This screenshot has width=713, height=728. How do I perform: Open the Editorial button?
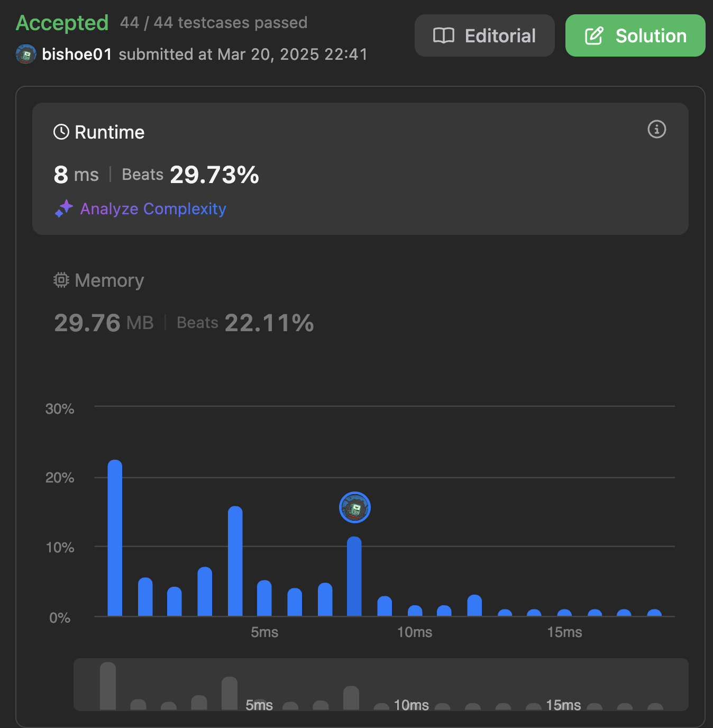pos(485,35)
